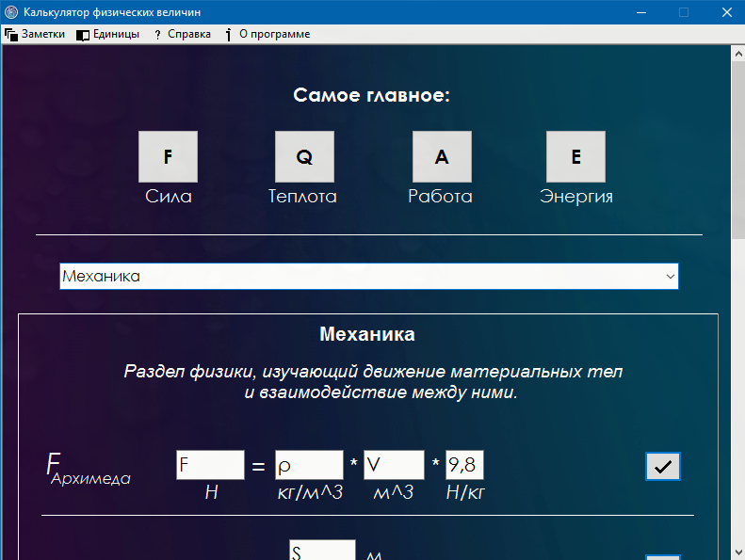Screen dimensions: 745x560
Task: Click the Работа label
Action: point(441,196)
